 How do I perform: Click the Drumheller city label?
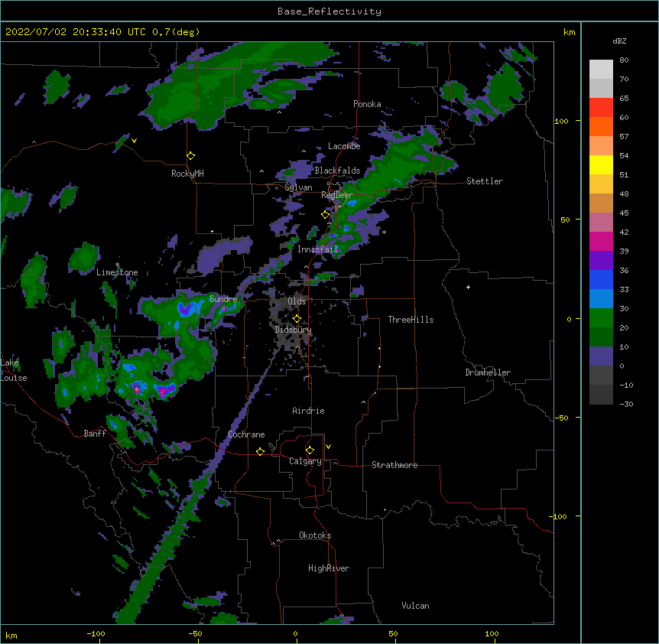click(x=488, y=372)
